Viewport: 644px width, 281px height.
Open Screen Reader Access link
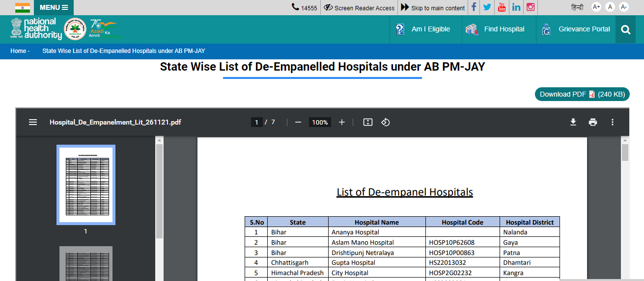(x=359, y=7)
